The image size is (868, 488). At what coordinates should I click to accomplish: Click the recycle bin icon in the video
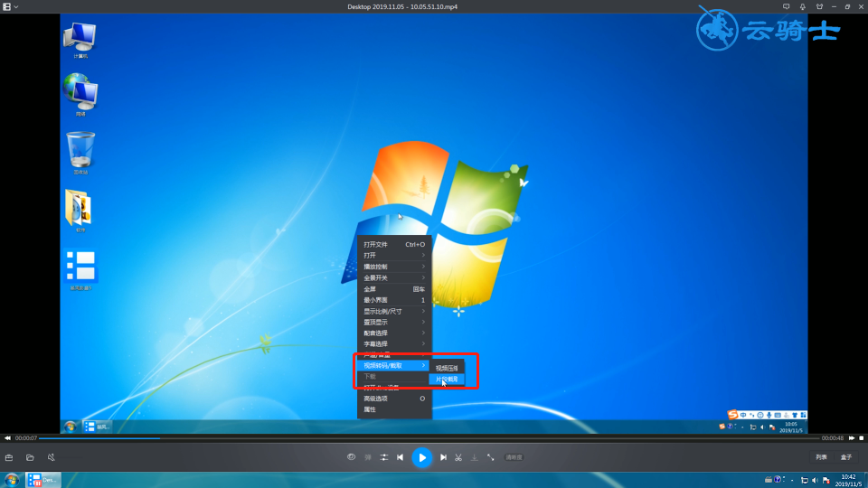point(80,153)
